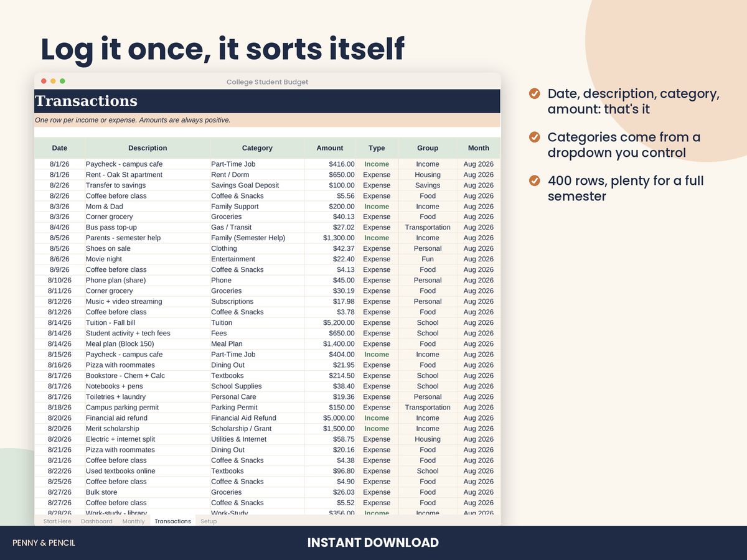
Task: Click the 'Campus parking permit' cell
Action: pyautogui.click(x=148, y=408)
